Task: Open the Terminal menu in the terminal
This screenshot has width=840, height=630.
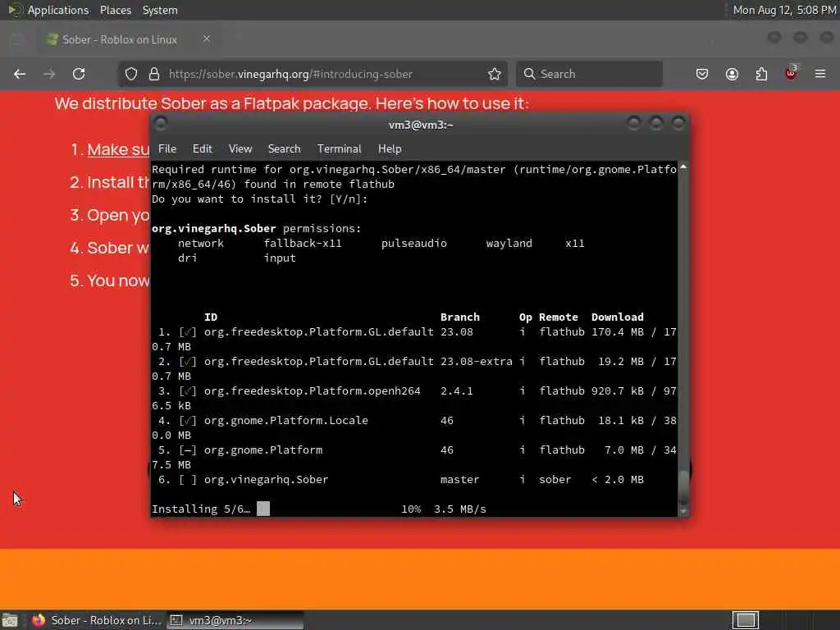Action: pos(339,149)
